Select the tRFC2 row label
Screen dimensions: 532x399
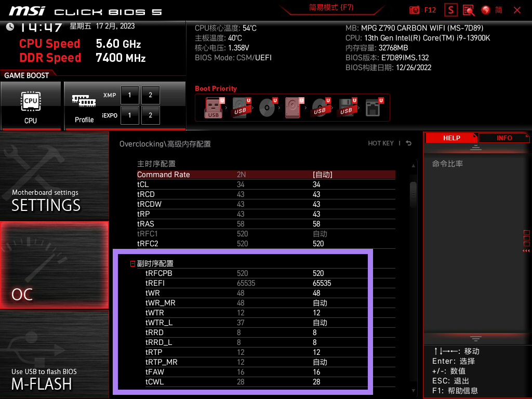pyautogui.click(x=148, y=244)
